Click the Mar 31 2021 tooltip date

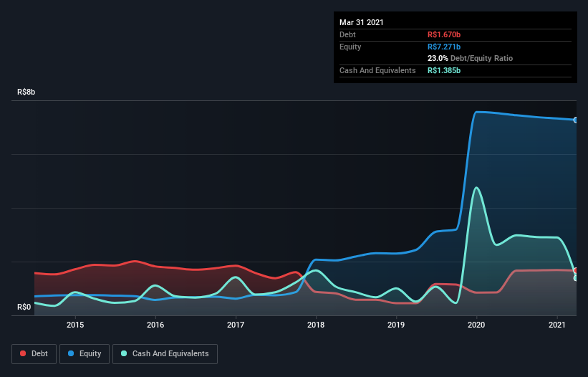[x=362, y=22]
